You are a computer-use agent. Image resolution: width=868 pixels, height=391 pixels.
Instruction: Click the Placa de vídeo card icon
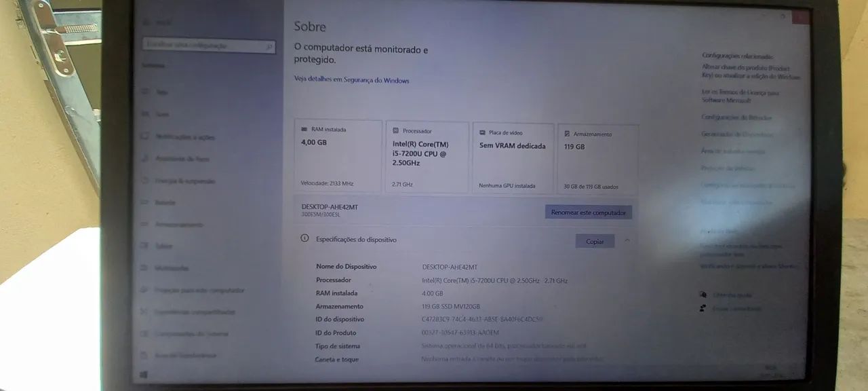coord(482,133)
